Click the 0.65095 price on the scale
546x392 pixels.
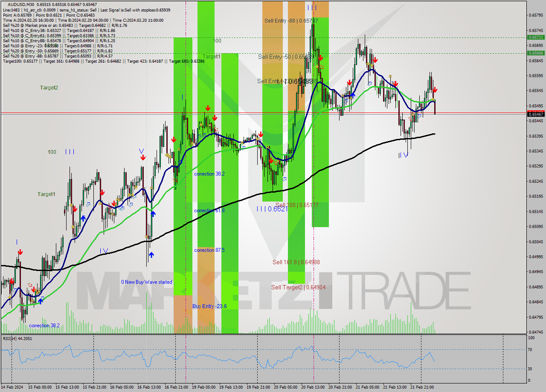pos(536,226)
